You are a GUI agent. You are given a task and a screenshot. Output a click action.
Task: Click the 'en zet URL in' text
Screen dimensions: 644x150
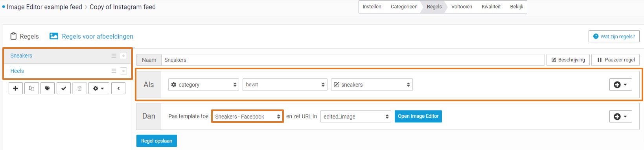tap(302, 116)
